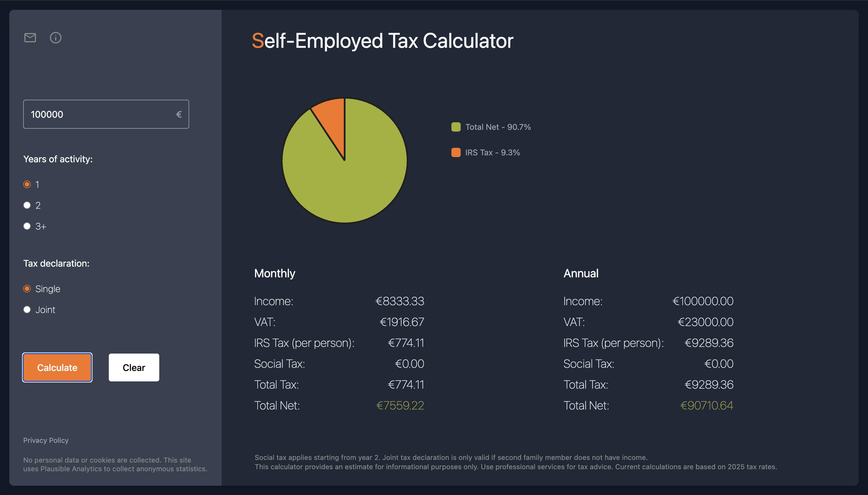
Task: Click inside the income amount input field
Action: (x=95, y=114)
